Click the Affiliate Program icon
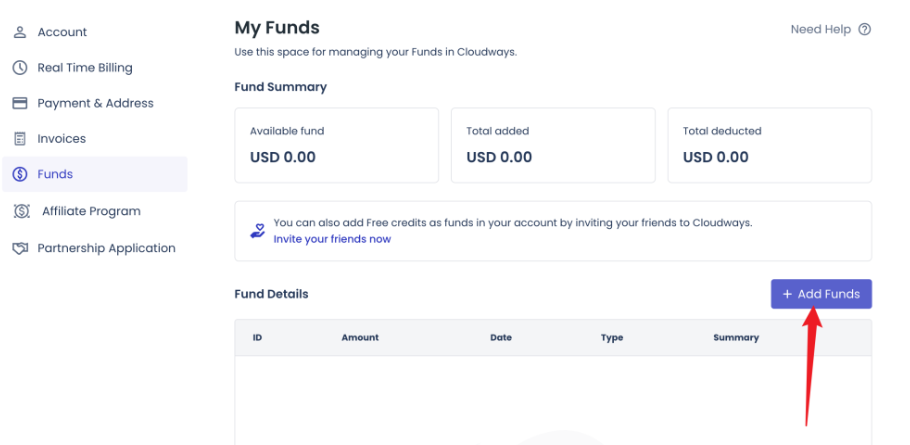The height and width of the screenshot is (445, 910). point(21,211)
